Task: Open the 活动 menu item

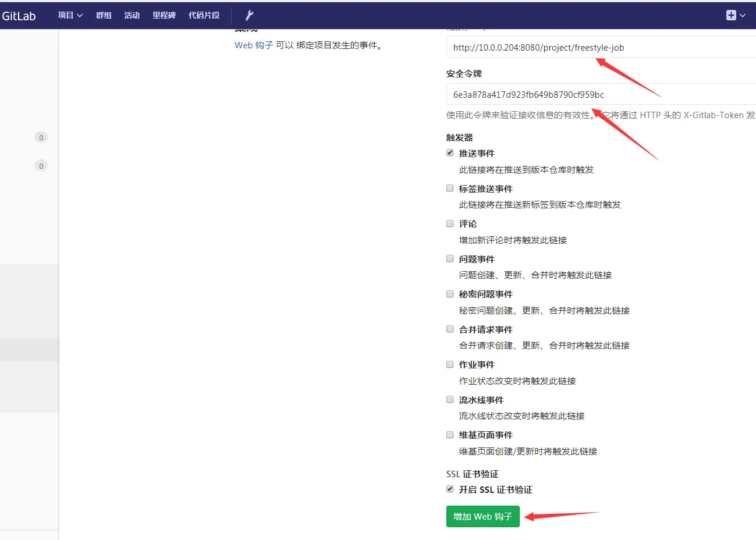Action: 132,15
